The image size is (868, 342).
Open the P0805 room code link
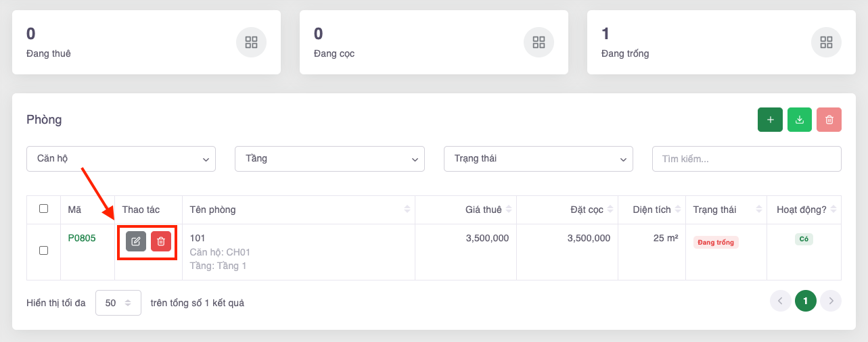tap(82, 239)
